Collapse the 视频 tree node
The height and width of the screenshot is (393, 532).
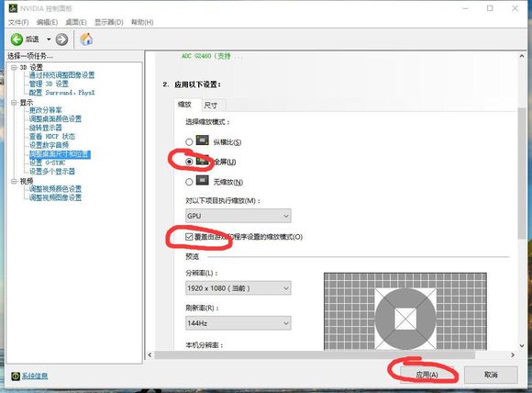[14, 181]
